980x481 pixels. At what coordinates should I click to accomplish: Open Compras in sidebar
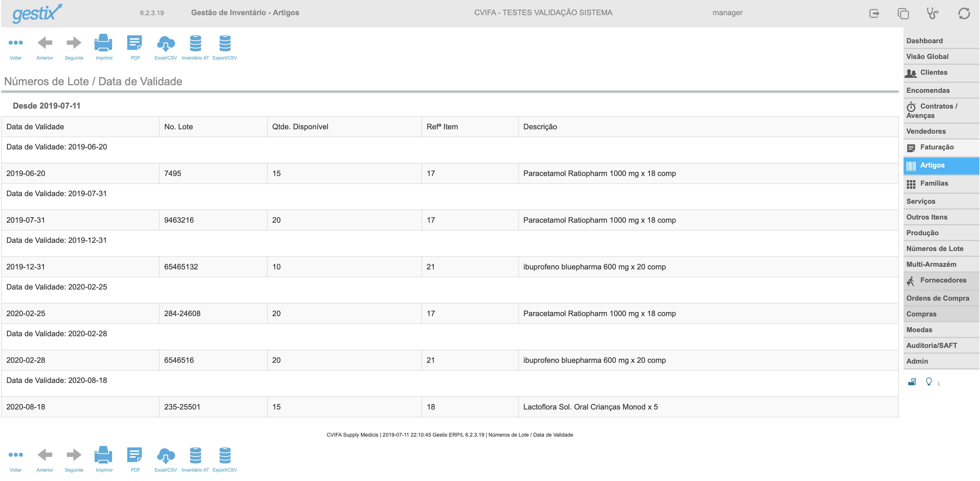941,314
